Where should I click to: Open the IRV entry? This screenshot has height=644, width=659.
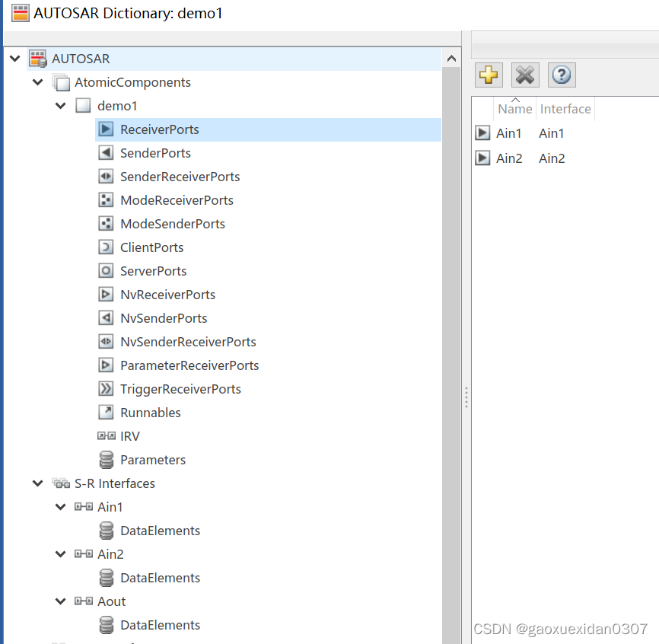130,436
